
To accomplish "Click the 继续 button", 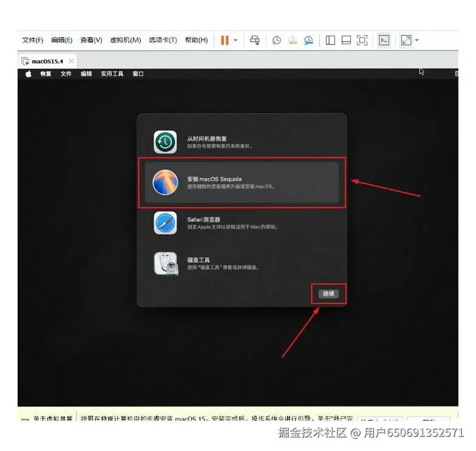I will [x=328, y=294].
